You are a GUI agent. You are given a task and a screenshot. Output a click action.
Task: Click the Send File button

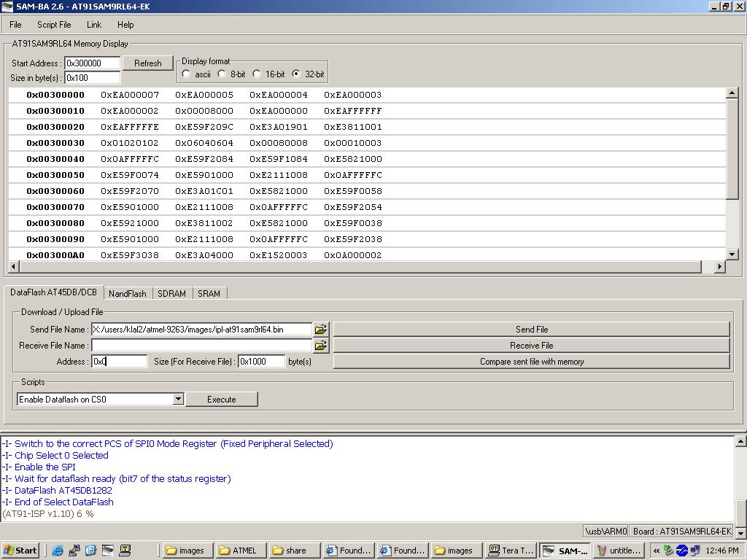pos(531,330)
